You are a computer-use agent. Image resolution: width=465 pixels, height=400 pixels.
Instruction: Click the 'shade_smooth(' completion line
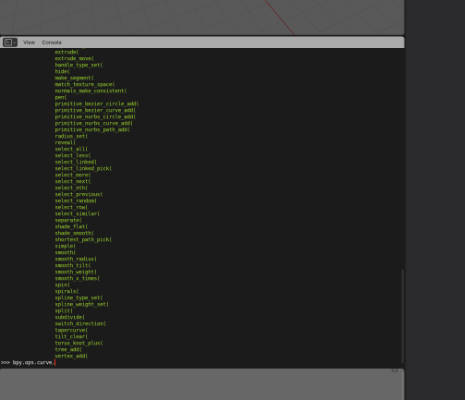(74, 233)
